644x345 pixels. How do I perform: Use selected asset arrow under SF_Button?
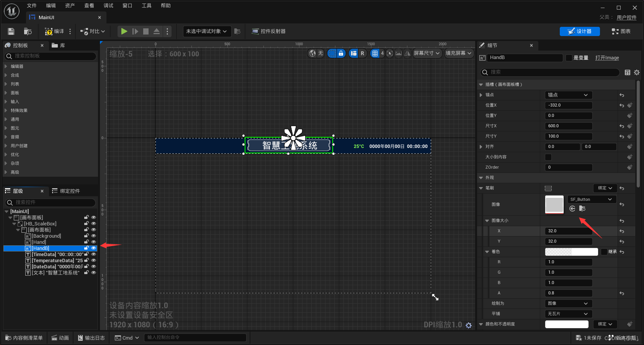[x=572, y=209]
